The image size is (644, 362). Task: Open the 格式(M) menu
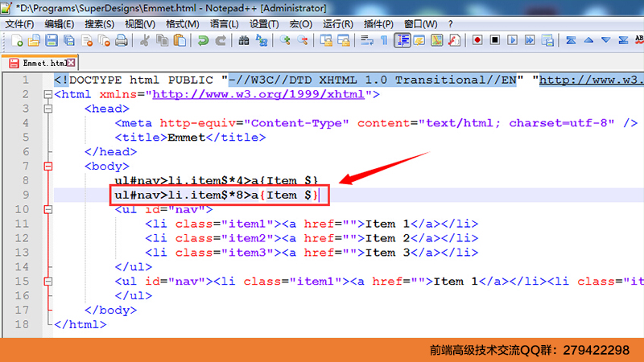point(183,24)
